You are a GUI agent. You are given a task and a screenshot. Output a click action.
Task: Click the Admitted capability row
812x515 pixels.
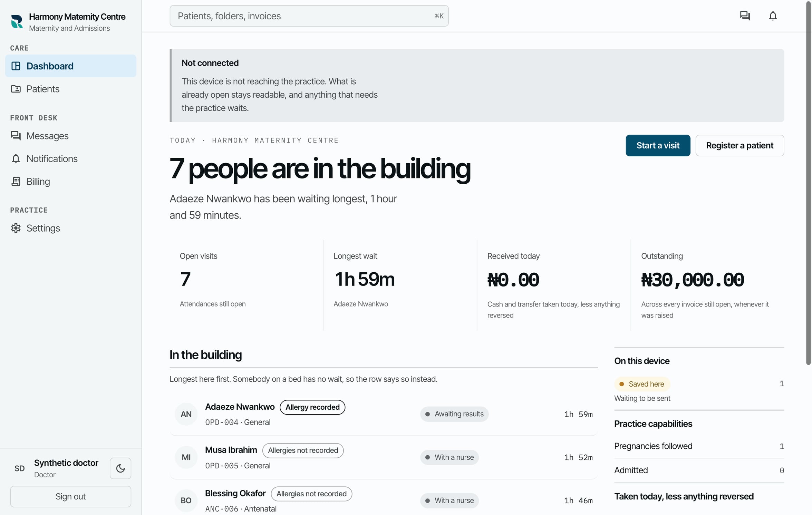click(x=699, y=470)
